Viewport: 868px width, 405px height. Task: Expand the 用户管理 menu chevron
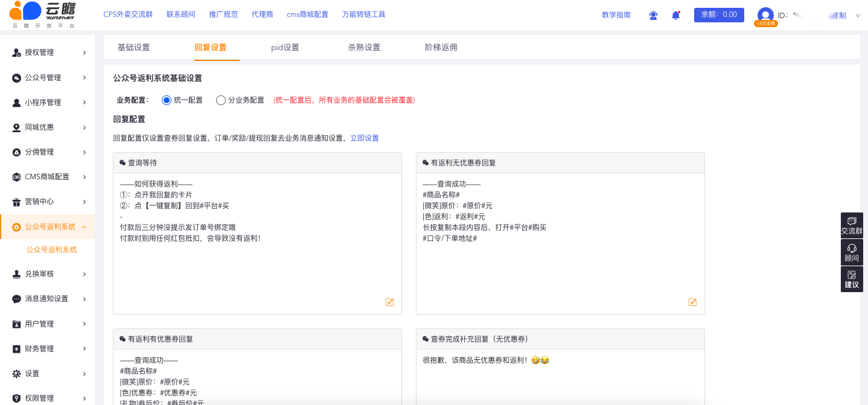[85, 324]
